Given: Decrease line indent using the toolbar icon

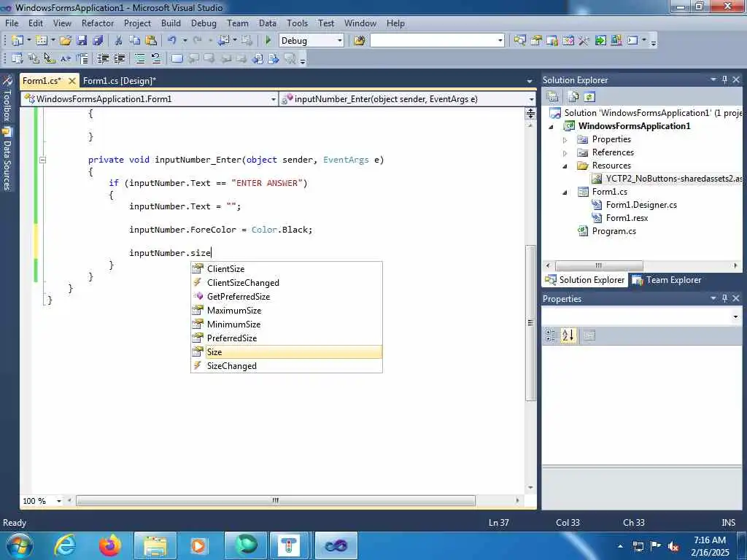Looking at the screenshot, I should tap(103, 58).
